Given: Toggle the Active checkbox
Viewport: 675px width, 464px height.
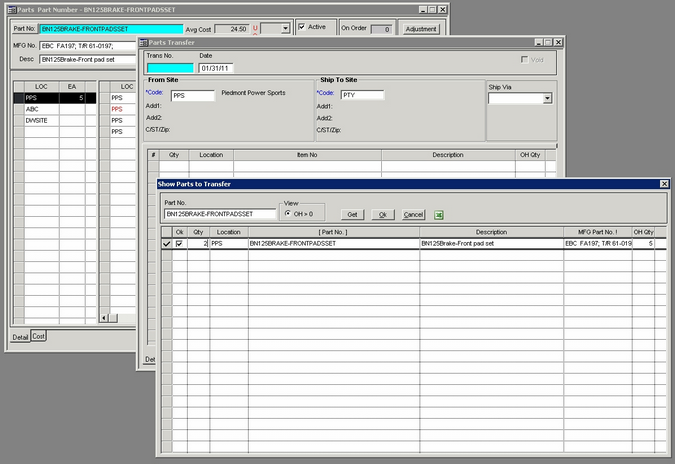Looking at the screenshot, I should point(302,27).
